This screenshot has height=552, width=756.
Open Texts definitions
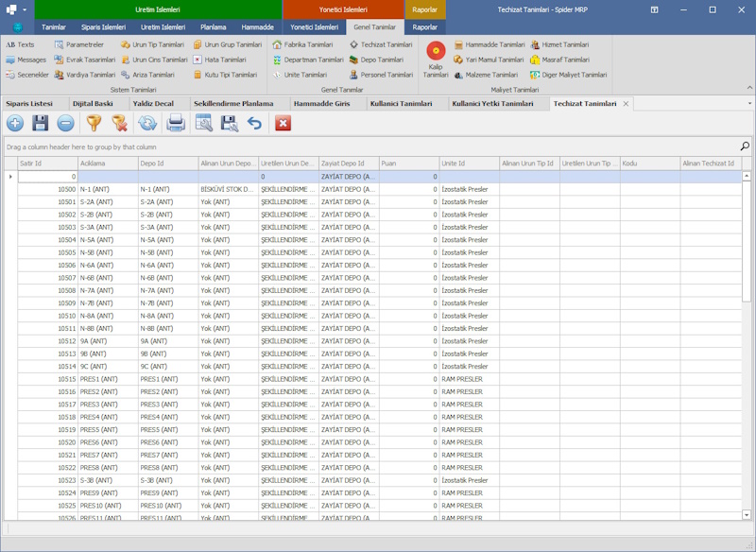click(20, 44)
